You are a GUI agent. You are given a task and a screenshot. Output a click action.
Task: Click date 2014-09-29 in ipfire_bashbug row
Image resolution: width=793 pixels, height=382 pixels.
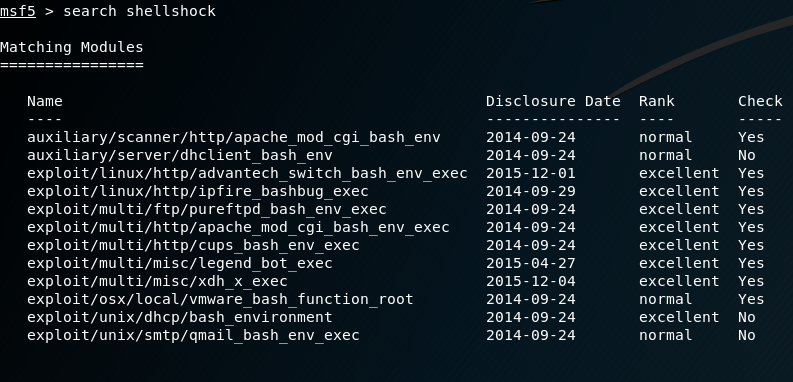click(x=531, y=191)
